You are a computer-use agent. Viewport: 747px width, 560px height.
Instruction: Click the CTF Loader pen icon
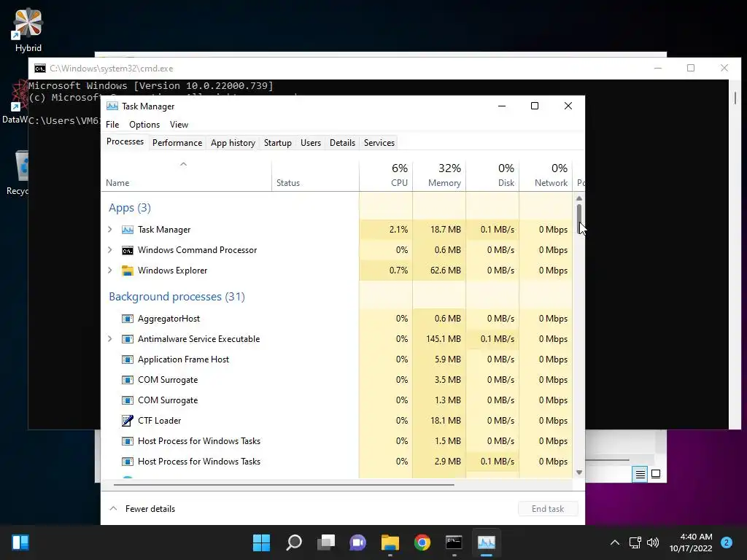127,421
